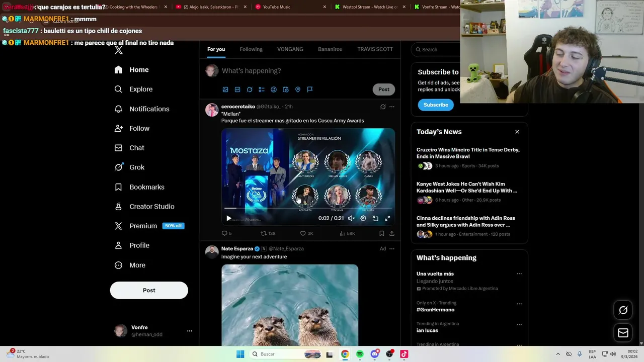Open Kanye West Jokes news story
644x362 pixels.
point(469,192)
